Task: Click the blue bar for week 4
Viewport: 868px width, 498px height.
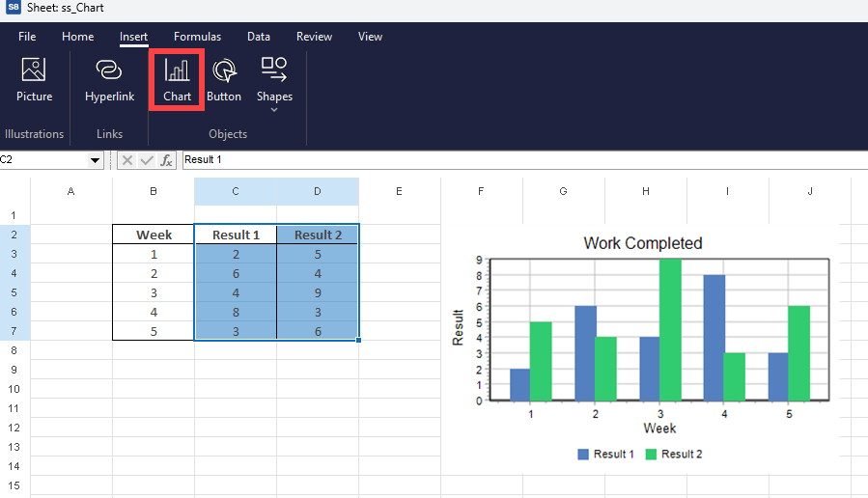Action: 714,338
